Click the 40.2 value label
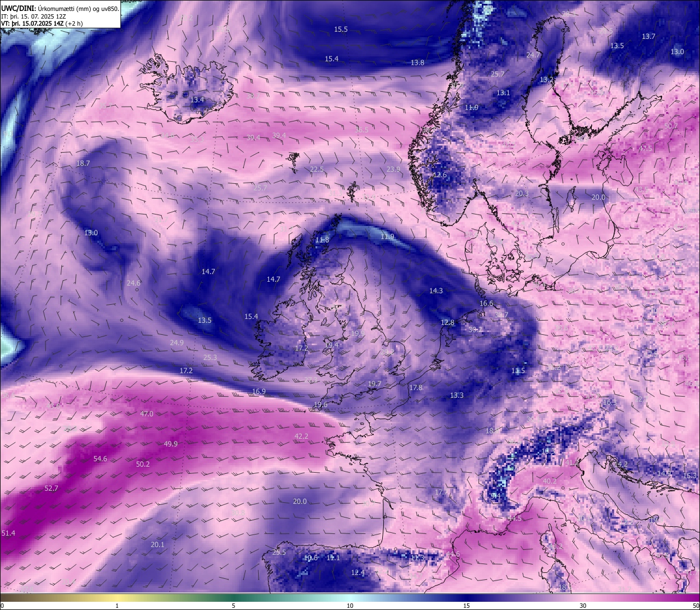Screen dimensions: 700x610 [x=550, y=481]
